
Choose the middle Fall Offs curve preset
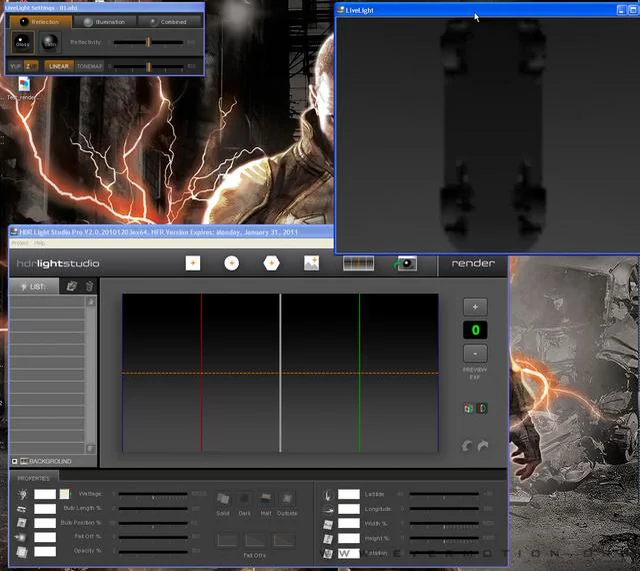(255, 540)
